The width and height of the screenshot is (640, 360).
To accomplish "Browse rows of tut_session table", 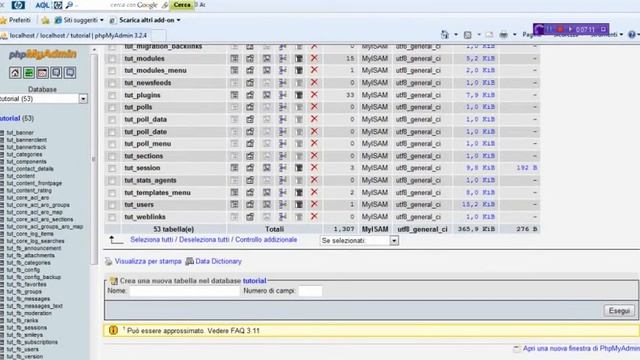I will [x=234, y=168].
